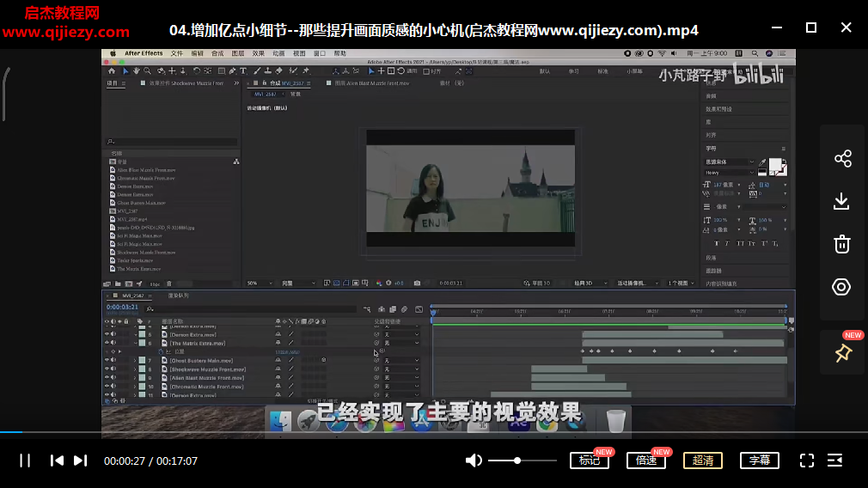
Task: Skip to the next video
Action: point(80,461)
